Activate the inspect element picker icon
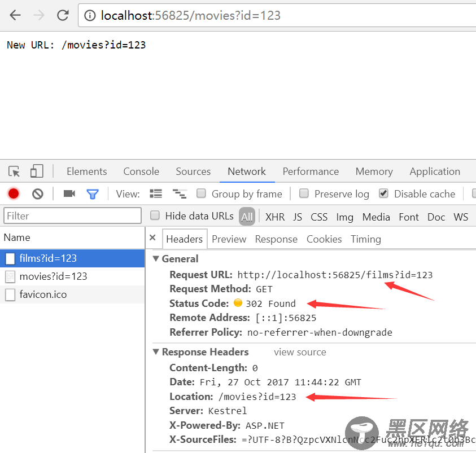Screen dimensions: 476x453 click(14, 171)
